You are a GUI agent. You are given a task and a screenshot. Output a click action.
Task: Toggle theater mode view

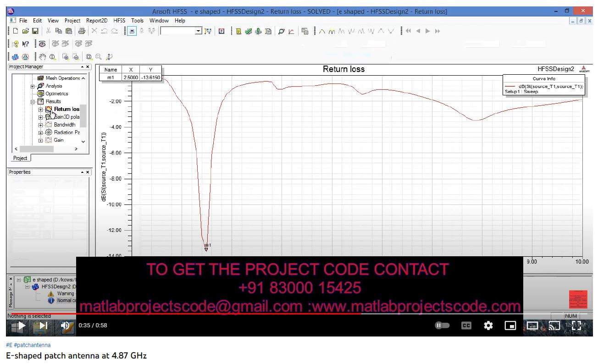click(532, 325)
